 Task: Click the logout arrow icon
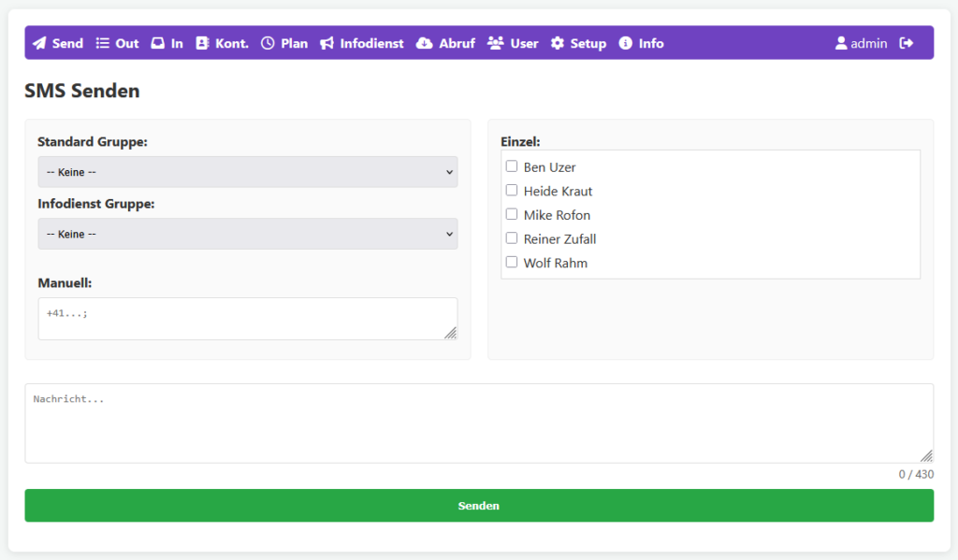click(x=906, y=43)
